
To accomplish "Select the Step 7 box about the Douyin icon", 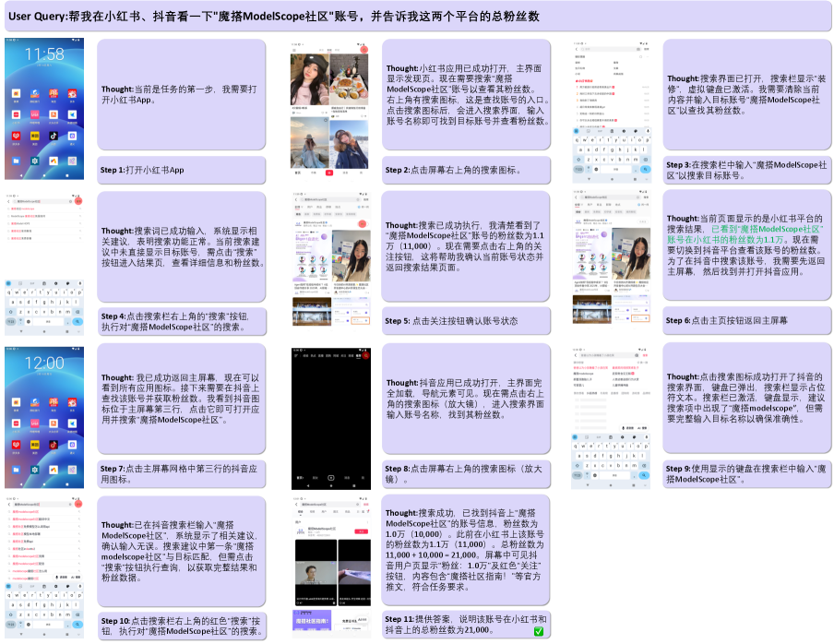I will (x=181, y=474).
